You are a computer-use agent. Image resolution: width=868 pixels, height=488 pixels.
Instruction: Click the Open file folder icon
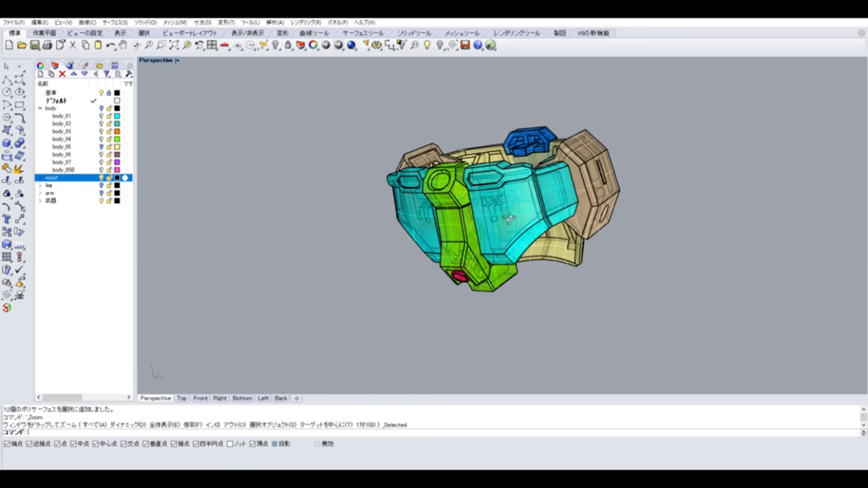(22, 46)
